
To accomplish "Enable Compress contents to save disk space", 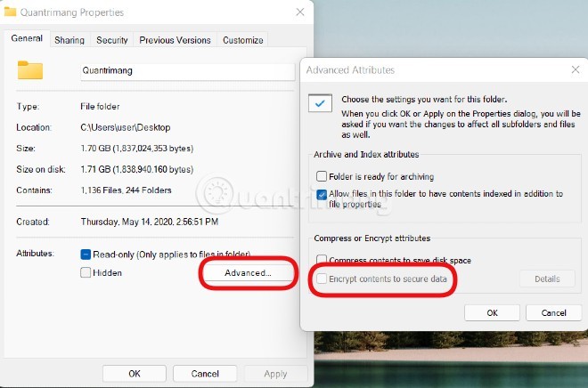I will [322, 261].
